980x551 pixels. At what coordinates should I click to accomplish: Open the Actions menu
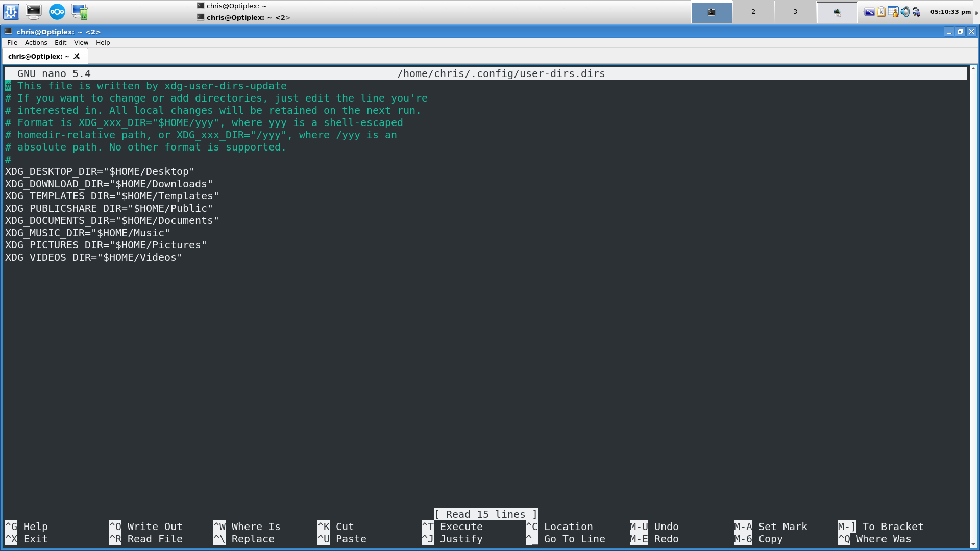(36, 43)
